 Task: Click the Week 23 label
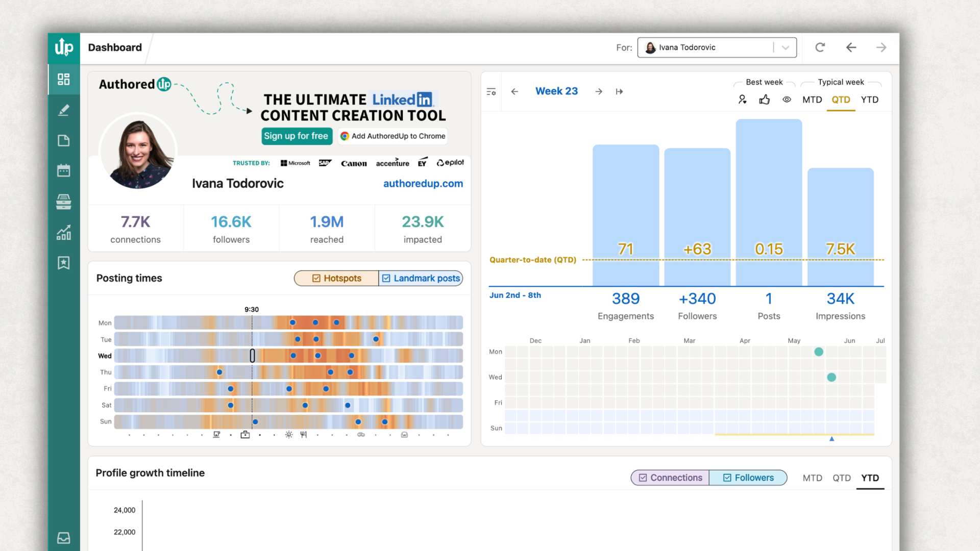tap(556, 91)
